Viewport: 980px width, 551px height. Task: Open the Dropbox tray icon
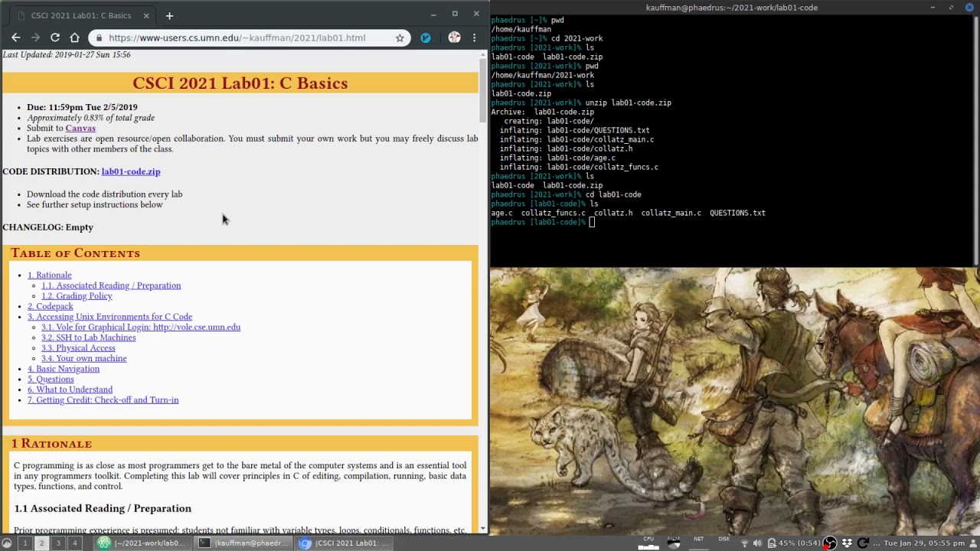[x=847, y=543]
